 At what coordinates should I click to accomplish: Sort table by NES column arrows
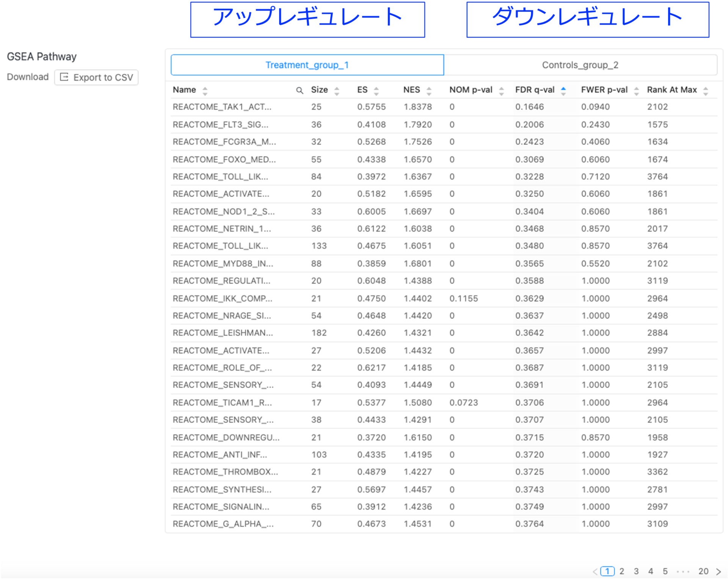[429, 91]
